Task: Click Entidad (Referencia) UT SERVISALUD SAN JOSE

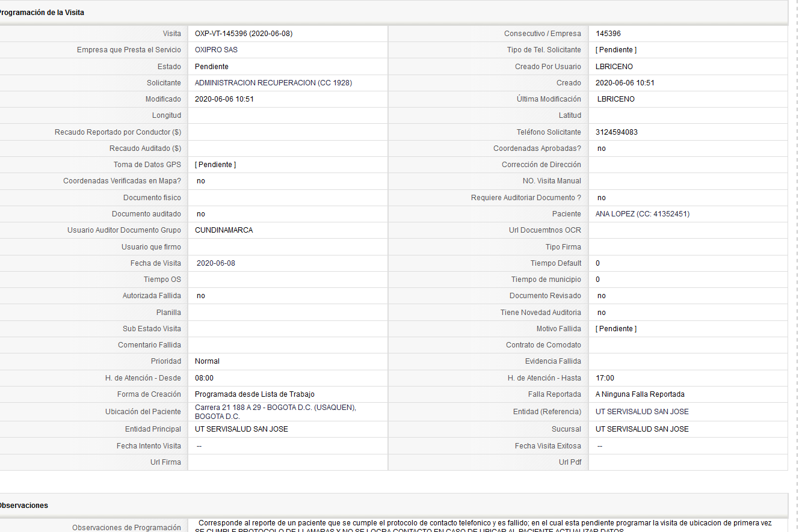Action: 642,412
